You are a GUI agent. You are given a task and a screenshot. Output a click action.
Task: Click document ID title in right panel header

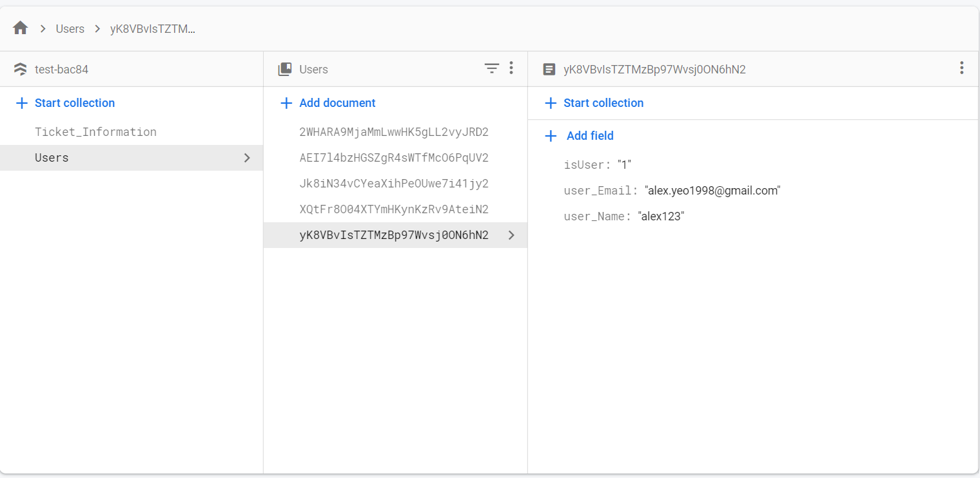tap(654, 69)
